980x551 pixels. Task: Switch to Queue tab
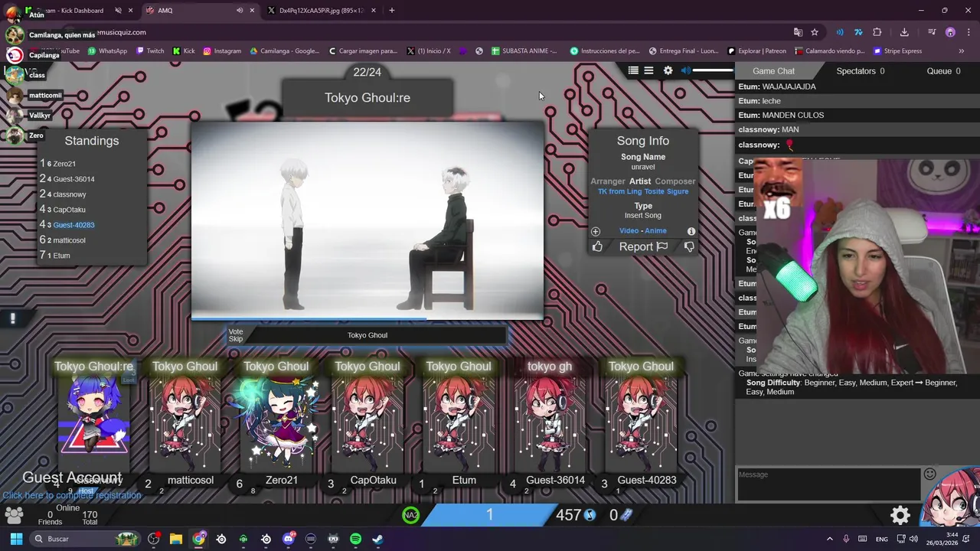[943, 71]
